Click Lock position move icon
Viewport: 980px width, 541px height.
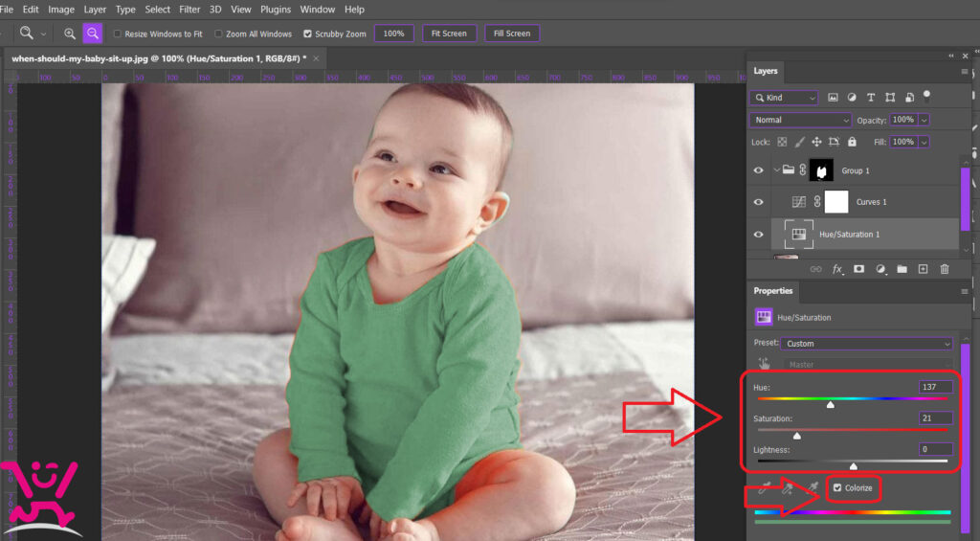pos(816,142)
